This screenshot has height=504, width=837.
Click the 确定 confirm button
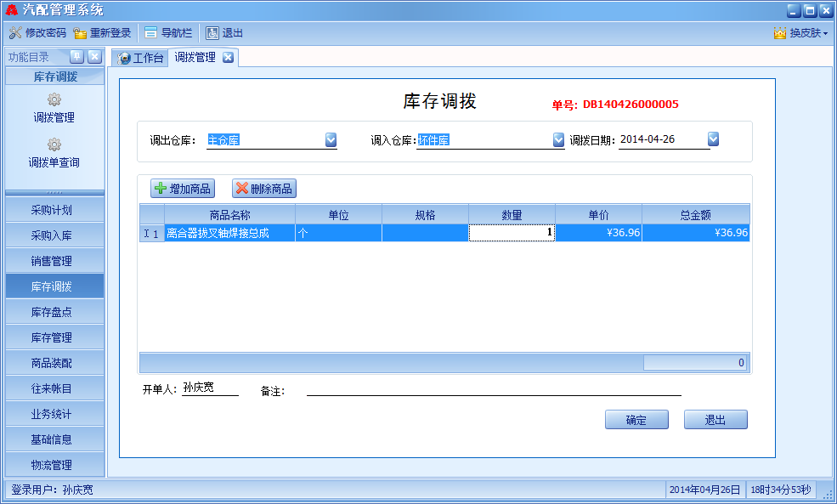636,420
